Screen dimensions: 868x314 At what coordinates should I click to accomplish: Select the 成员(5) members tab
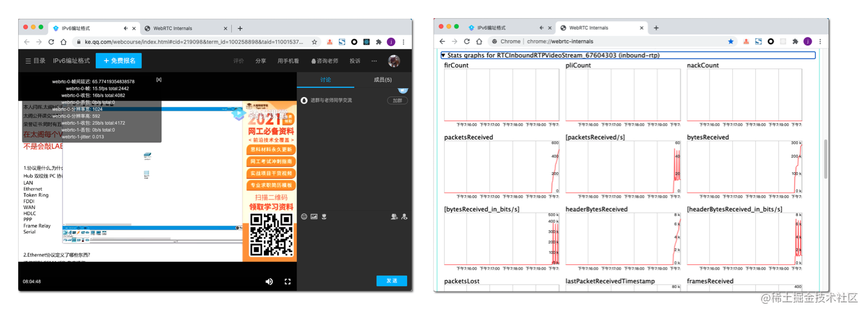click(383, 79)
